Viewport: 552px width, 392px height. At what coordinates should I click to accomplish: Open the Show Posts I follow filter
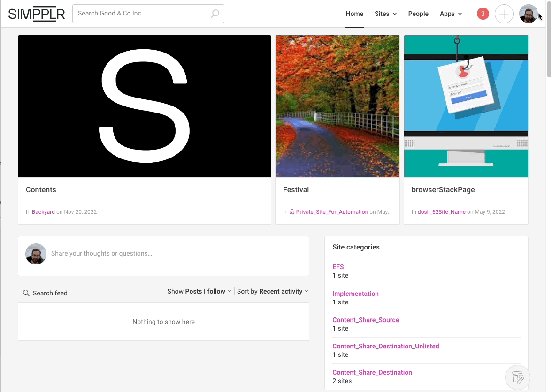pyautogui.click(x=199, y=291)
